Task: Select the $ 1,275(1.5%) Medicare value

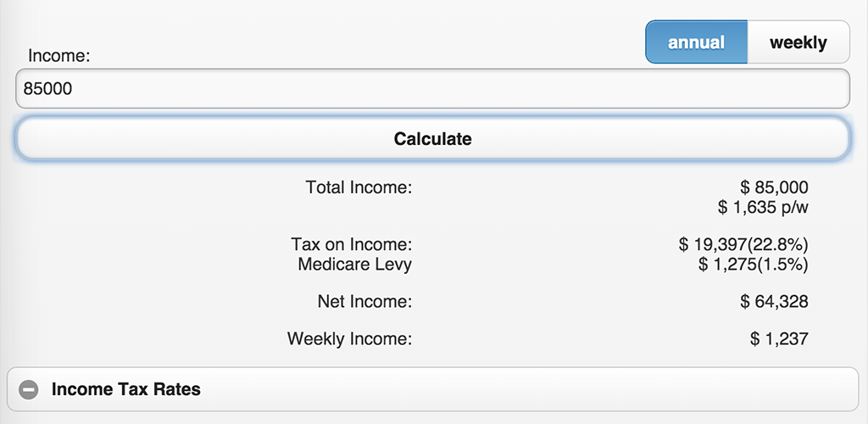Action: [753, 264]
